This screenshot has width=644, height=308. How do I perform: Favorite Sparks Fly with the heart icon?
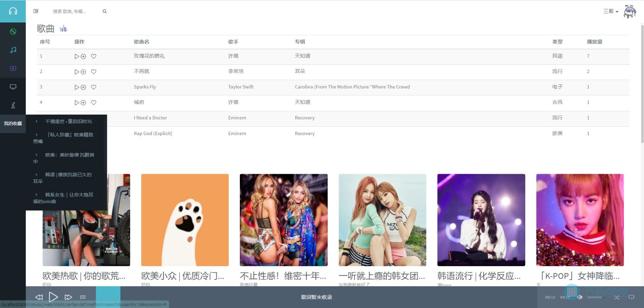coord(93,87)
